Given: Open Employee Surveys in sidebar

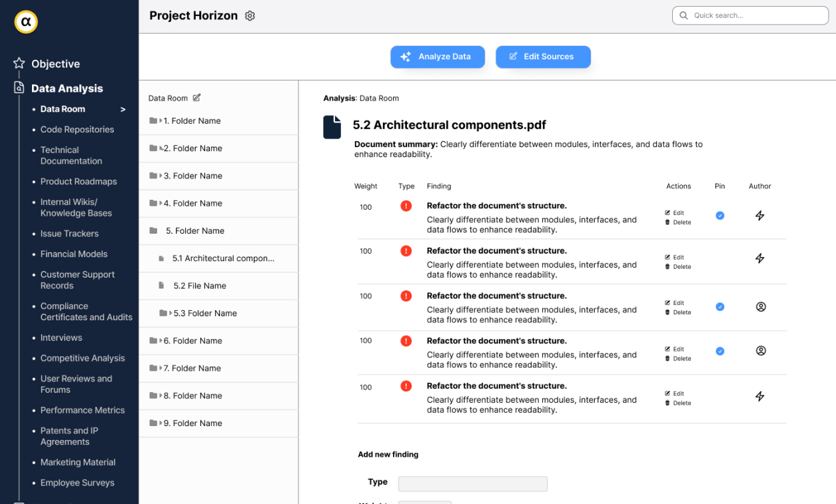Looking at the screenshot, I should [x=77, y=483].
